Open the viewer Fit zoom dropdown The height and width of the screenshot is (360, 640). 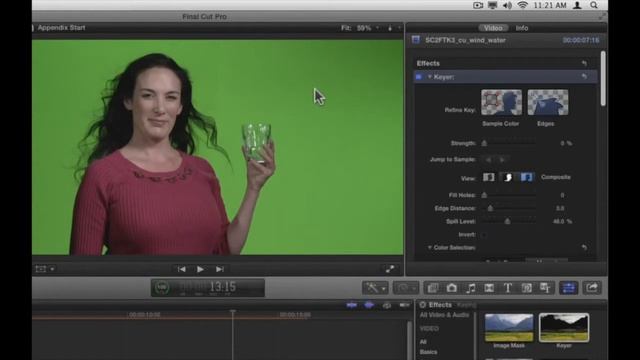pos(360,28)
